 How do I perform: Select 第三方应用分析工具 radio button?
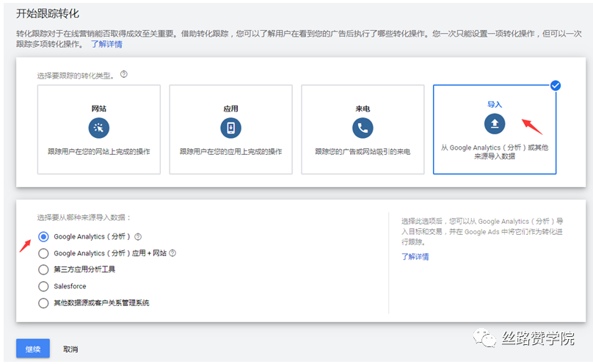tap(43, 269)
